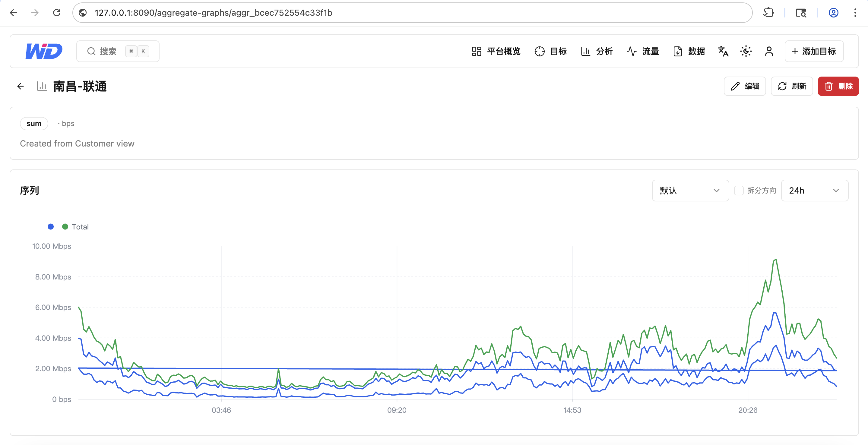This screenshot has height=445, width=868.
Task: Open the language translation icon
Action: tap(723, 51)
